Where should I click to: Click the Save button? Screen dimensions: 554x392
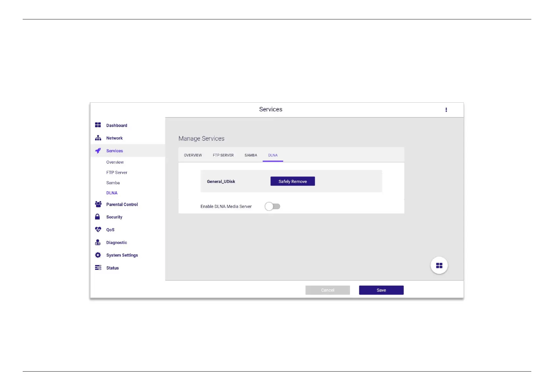pyautogui.click(x=381, y=290)
